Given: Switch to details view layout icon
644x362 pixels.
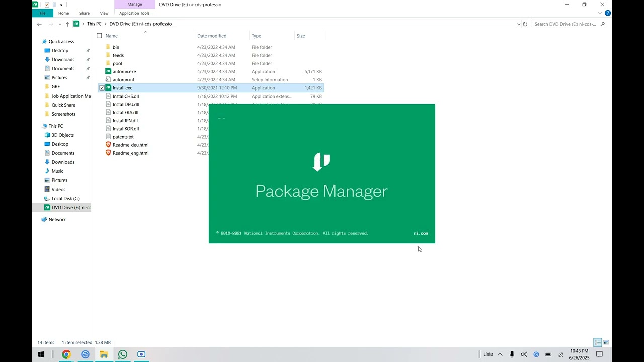Looking at the screenshot, I should click(x=597, y=342).
